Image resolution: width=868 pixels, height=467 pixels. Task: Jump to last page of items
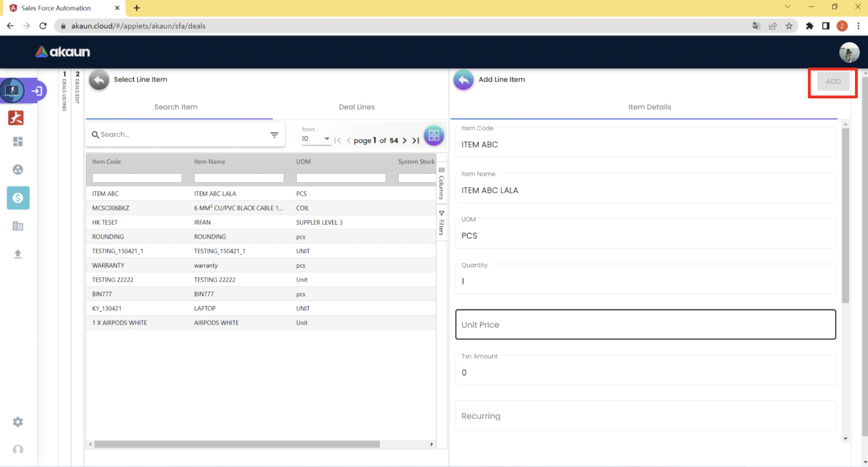click(x=415, y=140)
